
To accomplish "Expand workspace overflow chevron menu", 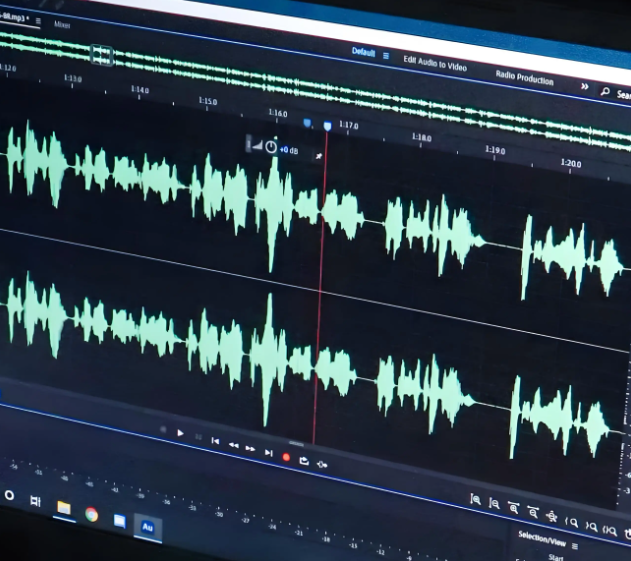I will click(585, 87).
